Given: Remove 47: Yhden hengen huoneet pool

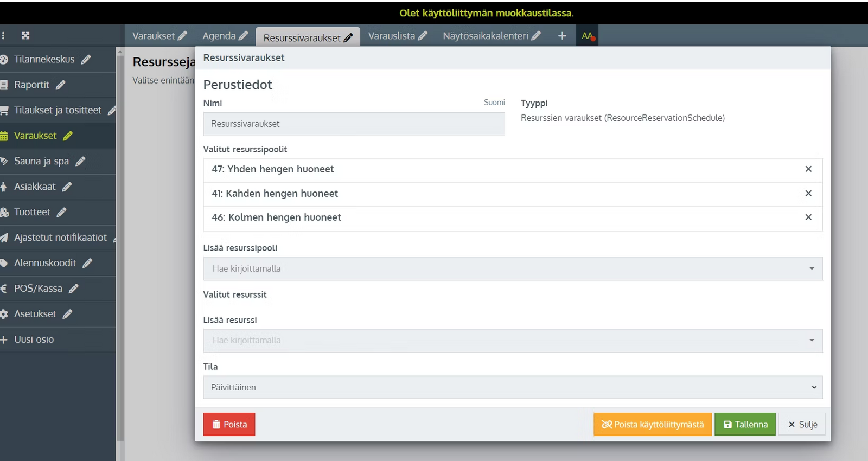Looking at the screenshot, I should coord(808,169).
